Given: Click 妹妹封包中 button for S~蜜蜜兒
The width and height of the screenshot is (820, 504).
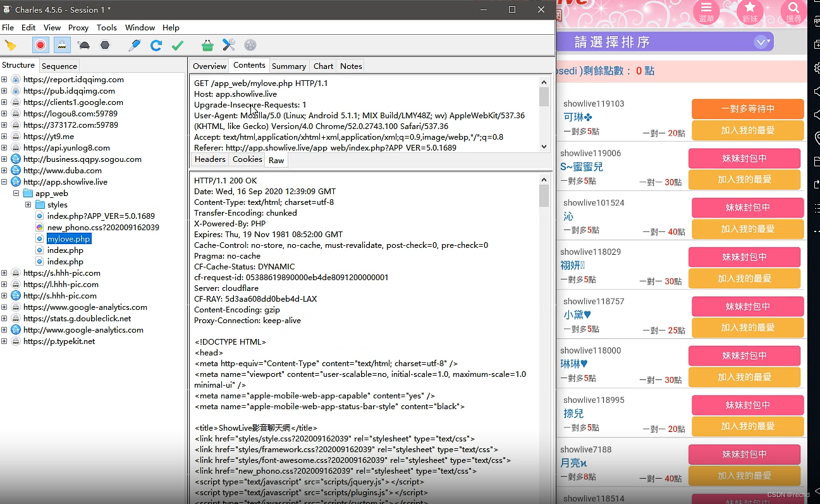Looking at the screenshot, I should [745, 158].
